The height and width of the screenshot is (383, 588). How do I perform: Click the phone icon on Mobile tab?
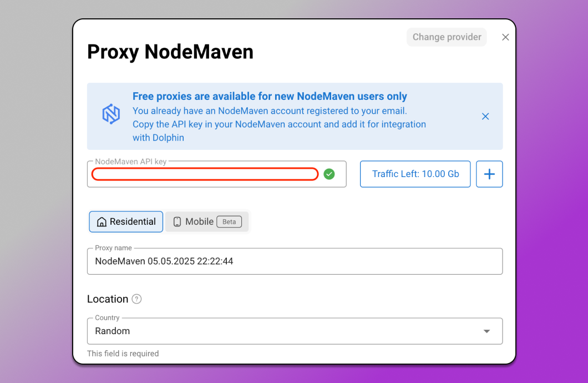[x=177, y=221]
